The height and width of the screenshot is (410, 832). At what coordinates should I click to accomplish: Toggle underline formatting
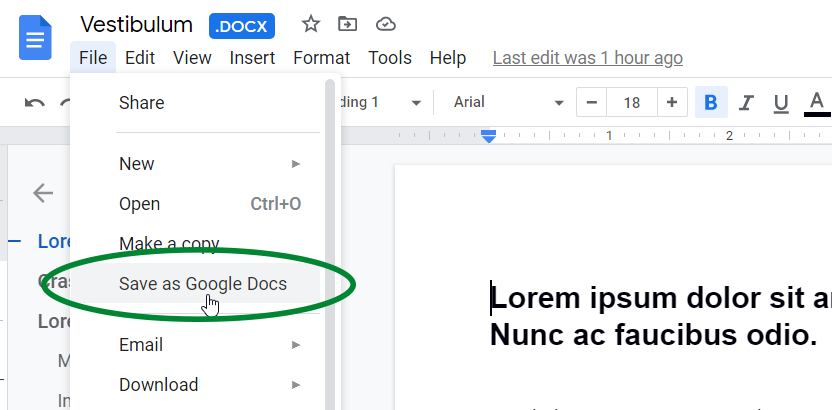[x=781, y=103]
